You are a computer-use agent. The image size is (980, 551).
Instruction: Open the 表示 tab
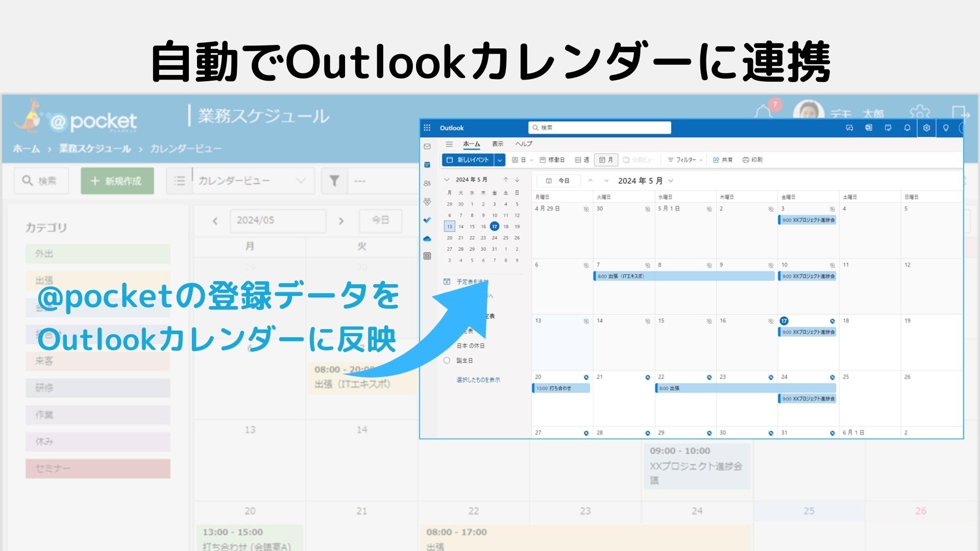[x=498, y=144]
